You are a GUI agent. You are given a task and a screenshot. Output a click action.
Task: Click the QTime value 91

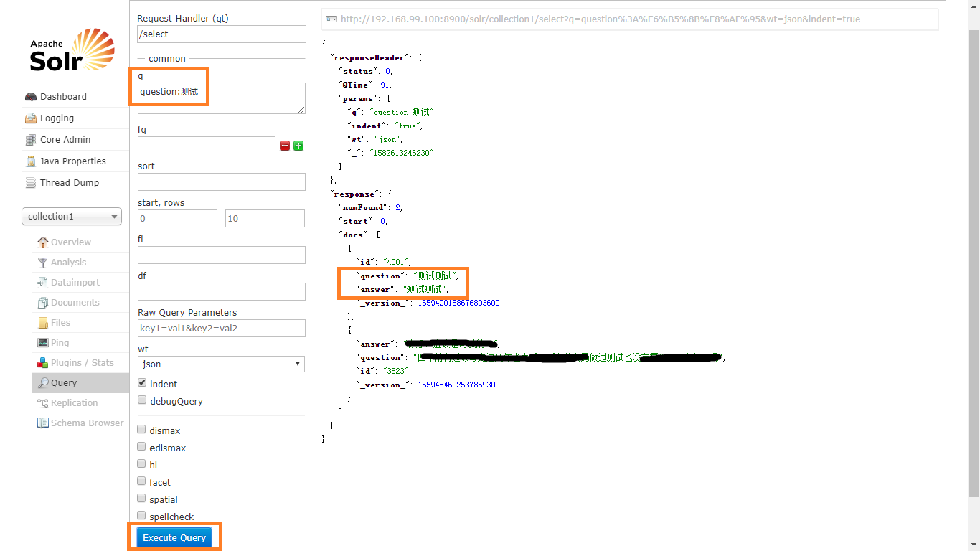coord(385,85)
